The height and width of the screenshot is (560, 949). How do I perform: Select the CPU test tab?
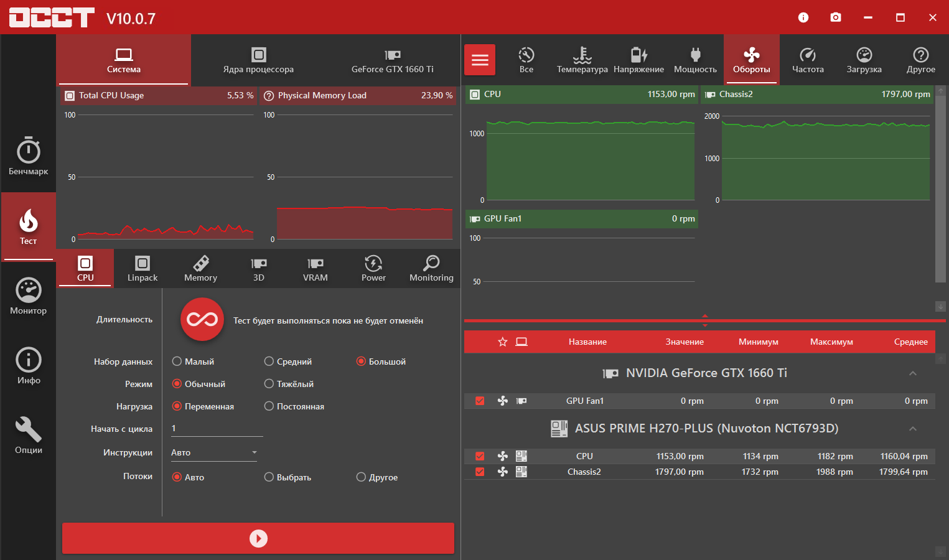(x=85, y=268)
